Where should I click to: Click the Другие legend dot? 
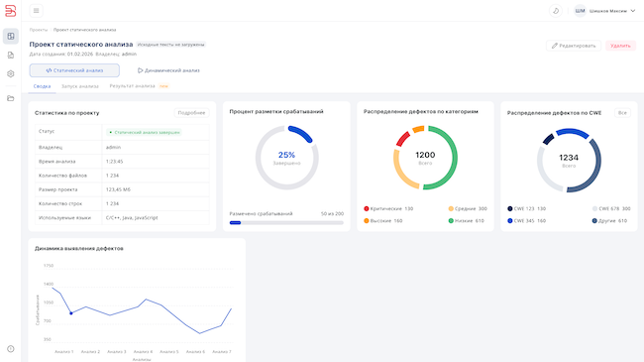coord(594,221)
